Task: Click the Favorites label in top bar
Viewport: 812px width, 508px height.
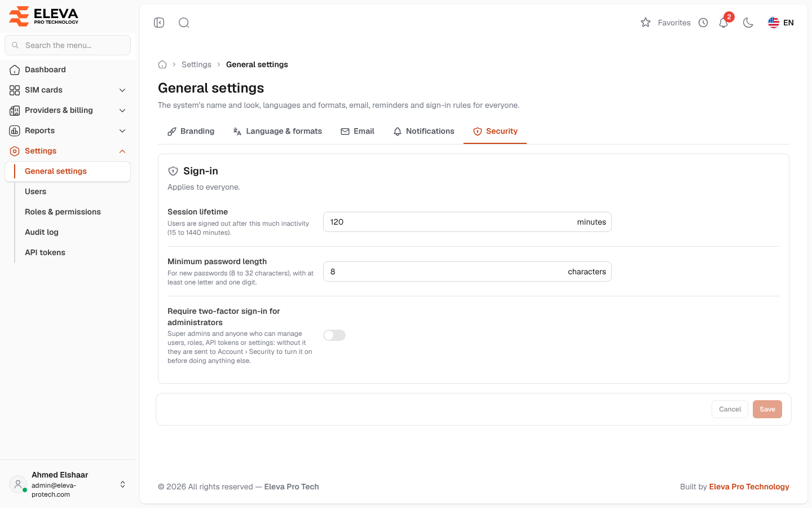Action: [x=674, y=23]
